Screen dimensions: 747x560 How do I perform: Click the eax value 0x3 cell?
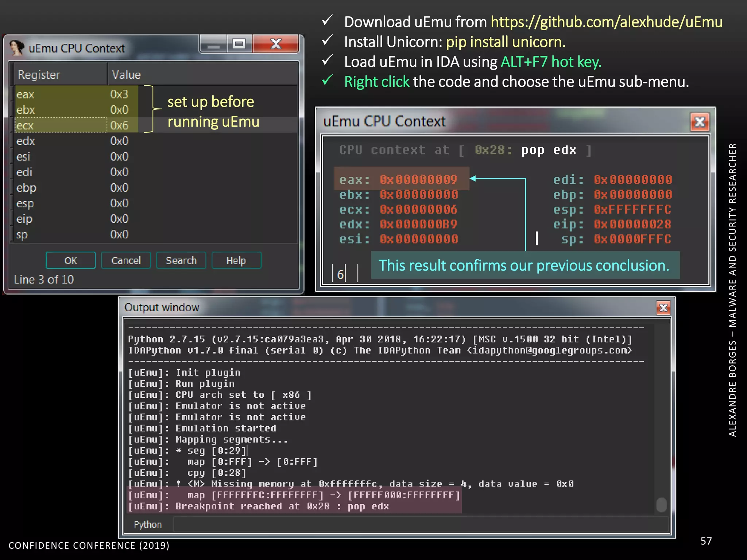[x=119, y=94]
